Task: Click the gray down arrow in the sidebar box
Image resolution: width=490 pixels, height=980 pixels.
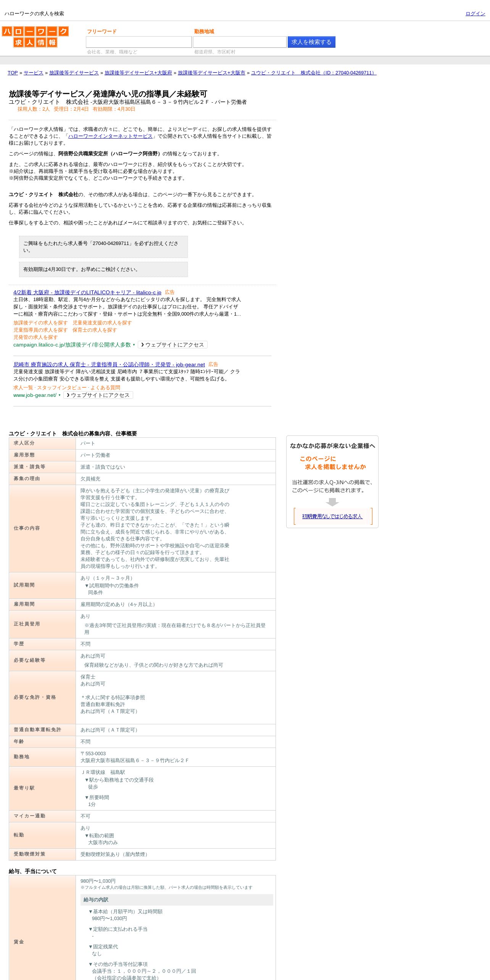Action: (332, 502)
